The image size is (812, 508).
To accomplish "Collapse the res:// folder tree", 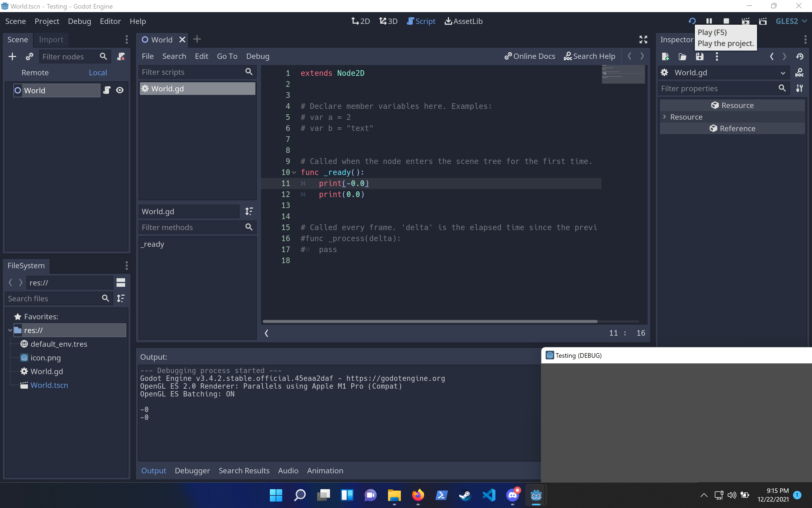I will pos(10,330).
